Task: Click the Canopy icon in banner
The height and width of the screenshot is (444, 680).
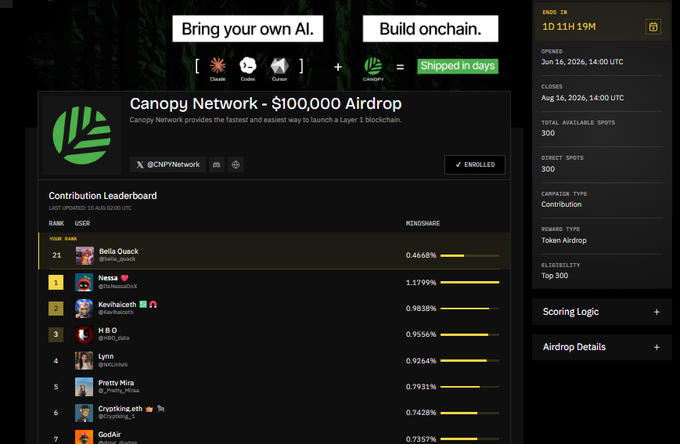Action: (x=373, y=66)
